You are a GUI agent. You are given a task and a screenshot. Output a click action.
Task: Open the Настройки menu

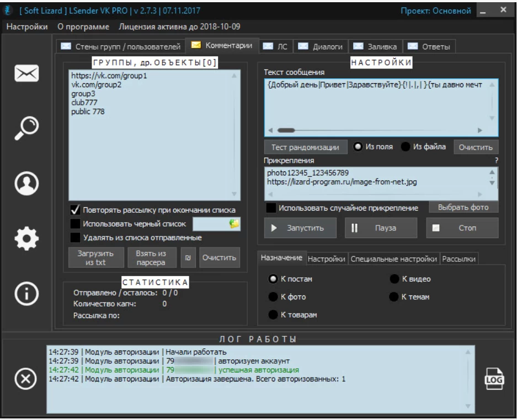coord(27,26)
